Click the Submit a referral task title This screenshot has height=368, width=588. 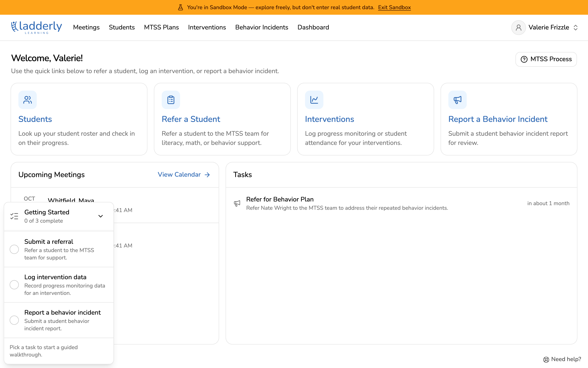[x=49, y=241]
